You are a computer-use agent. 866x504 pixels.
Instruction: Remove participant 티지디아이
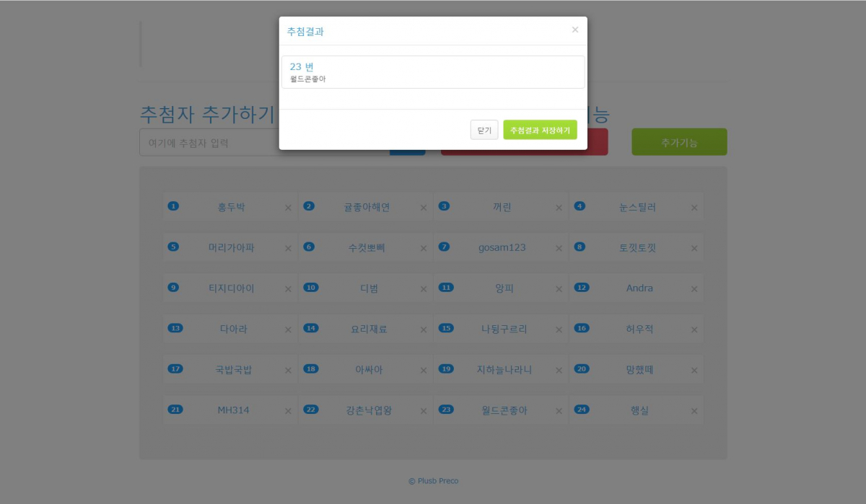288,288
